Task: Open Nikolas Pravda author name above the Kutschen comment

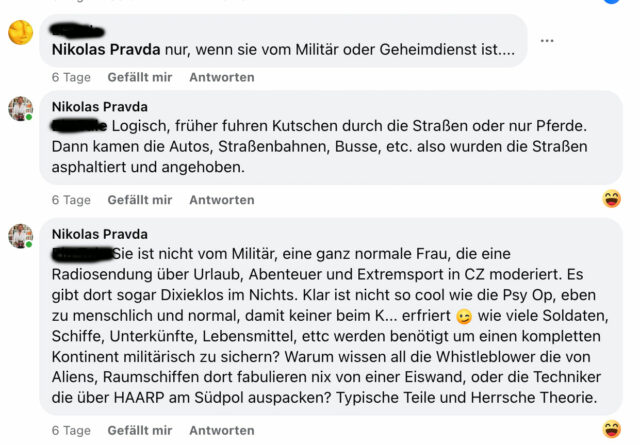Action: [x=100, y=107]
